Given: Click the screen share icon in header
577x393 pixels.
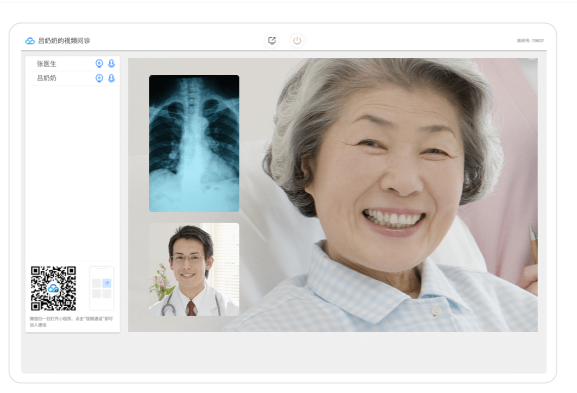Looking at the screenshot, I should coord(272,40).
